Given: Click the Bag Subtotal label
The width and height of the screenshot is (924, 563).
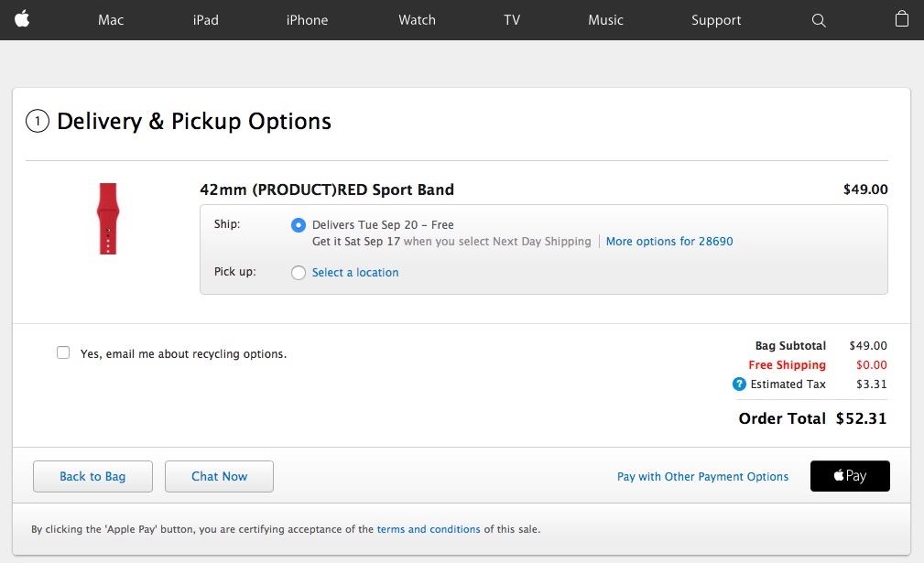Looking at the screenshot, I should click(x=791, y=346).
